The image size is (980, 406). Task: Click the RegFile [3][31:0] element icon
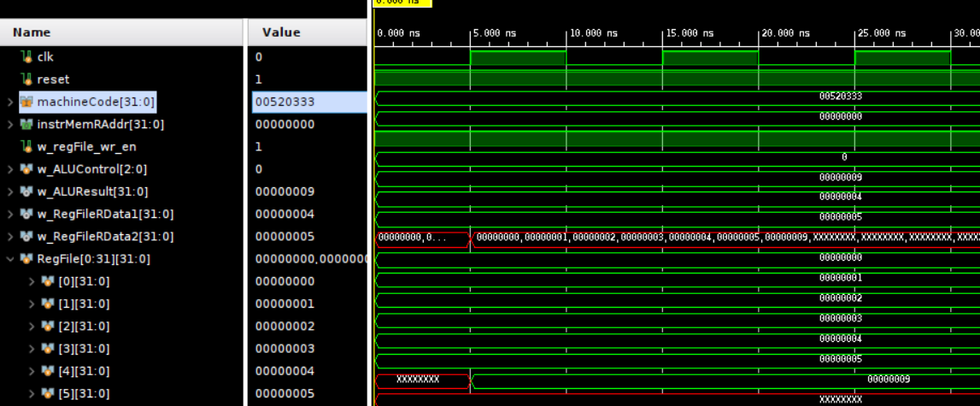coord(48,349)
